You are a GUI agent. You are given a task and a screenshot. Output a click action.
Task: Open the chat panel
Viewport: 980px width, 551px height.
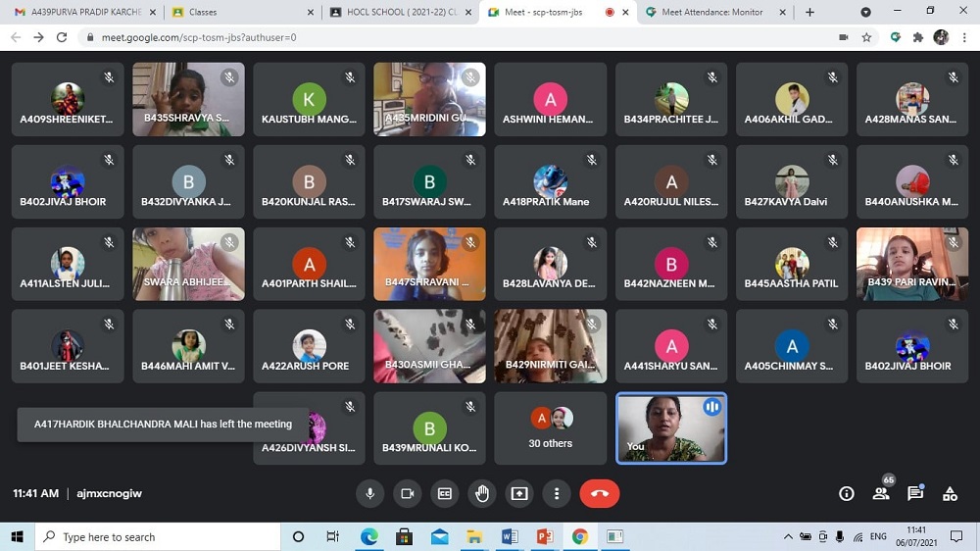pyautogui.click(x=915, y=494)
